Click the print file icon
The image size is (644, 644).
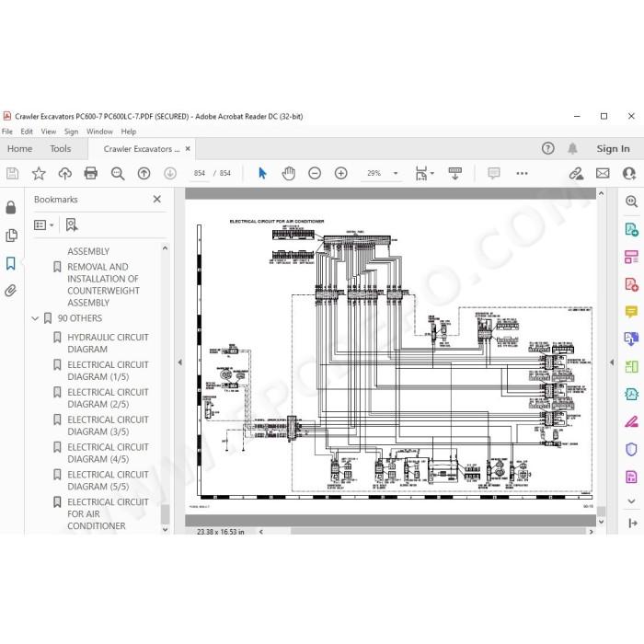pos(91,173)
